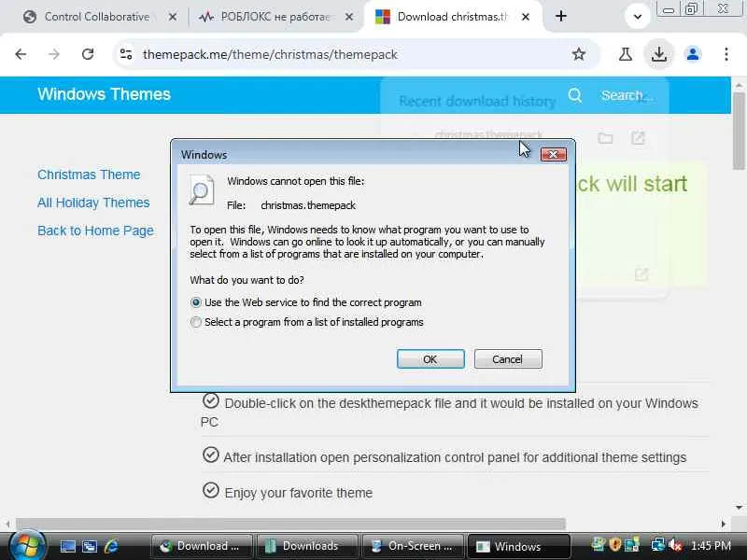Close the Download christmas tab
The height and width of the screenshot is (560, 747).
click(526, 17)
